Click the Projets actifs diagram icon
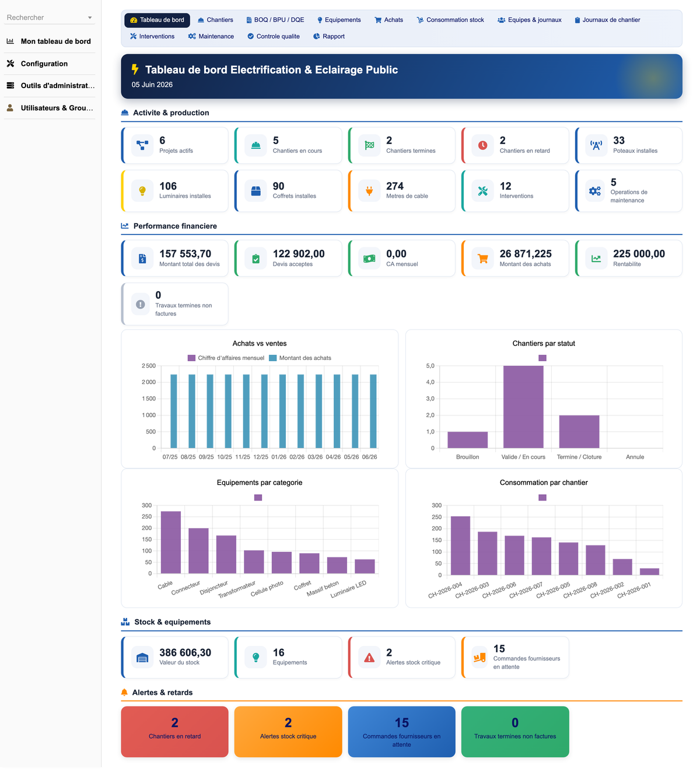The height and width of the screenshot is (769, 700). (142, 145)
